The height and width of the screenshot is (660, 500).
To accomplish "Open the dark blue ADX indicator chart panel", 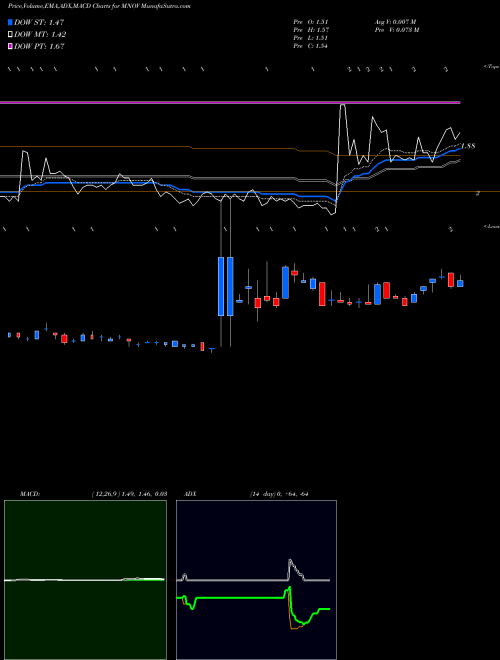I will click(x=256, y=580).
